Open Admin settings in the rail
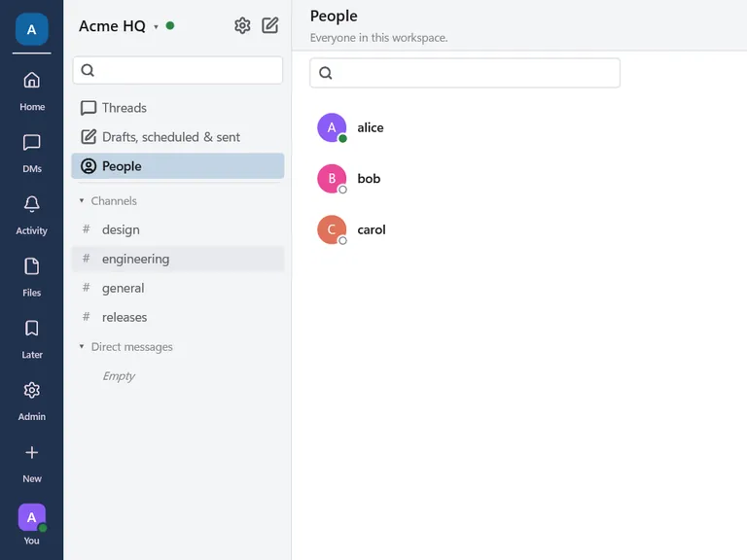The image size is (747, 560). coord(31,401)
